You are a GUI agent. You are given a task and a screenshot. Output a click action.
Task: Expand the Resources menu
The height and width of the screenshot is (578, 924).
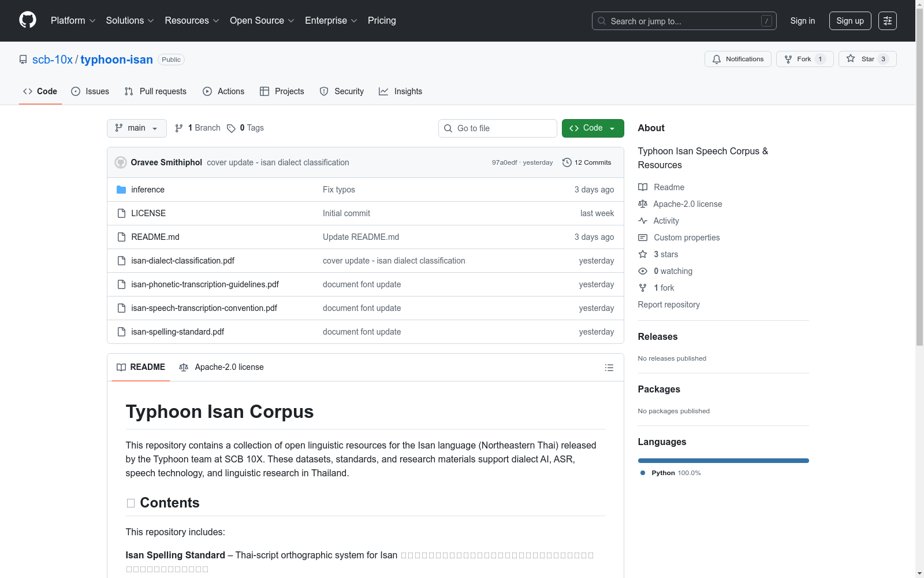pyautogui.click(x=192, y=21)
